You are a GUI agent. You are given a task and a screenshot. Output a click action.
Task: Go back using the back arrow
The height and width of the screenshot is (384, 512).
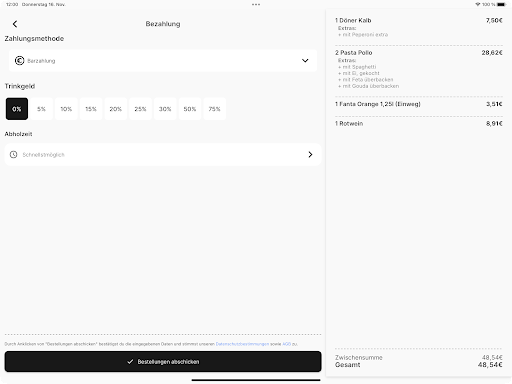pyautogui.click(x=15, y=24)
